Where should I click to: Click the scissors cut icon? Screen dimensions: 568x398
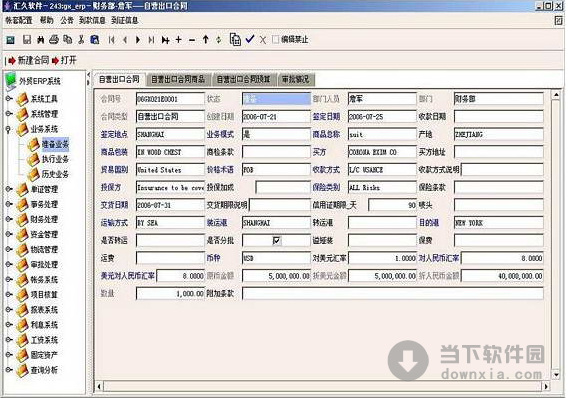coord(81,39)
